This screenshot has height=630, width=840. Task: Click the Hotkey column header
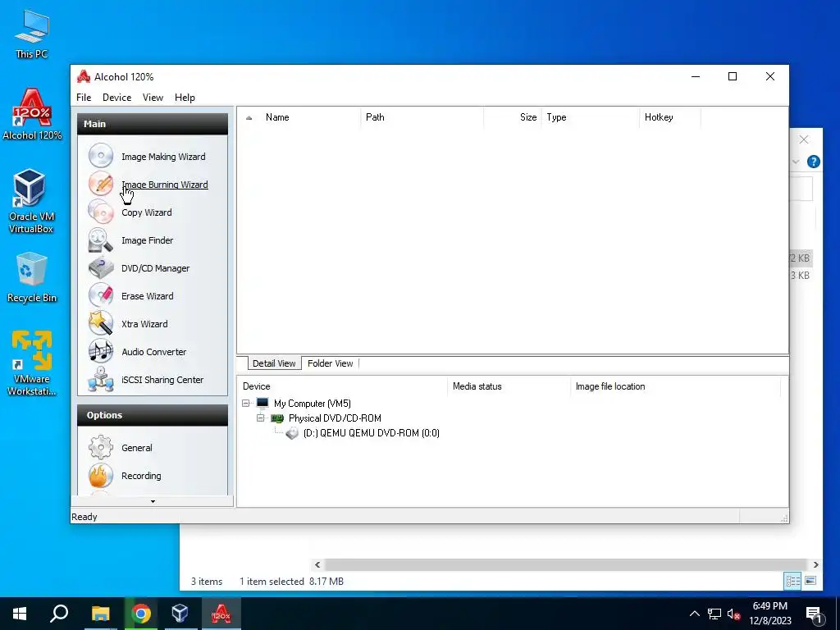click(669, 117)
